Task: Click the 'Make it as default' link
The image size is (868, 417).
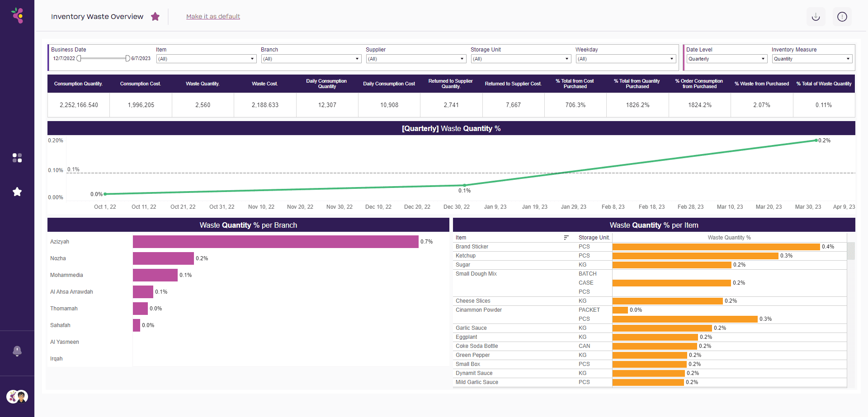Action: 213,17
